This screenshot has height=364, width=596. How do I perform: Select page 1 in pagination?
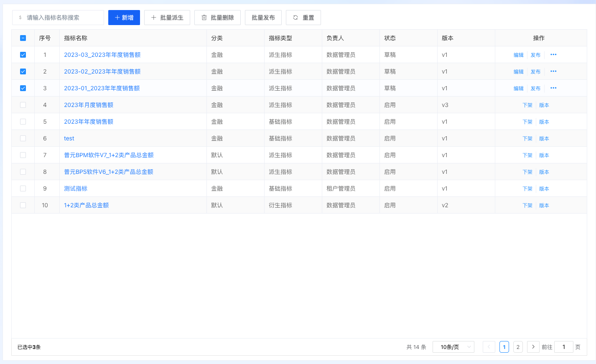tap(504, 347)
